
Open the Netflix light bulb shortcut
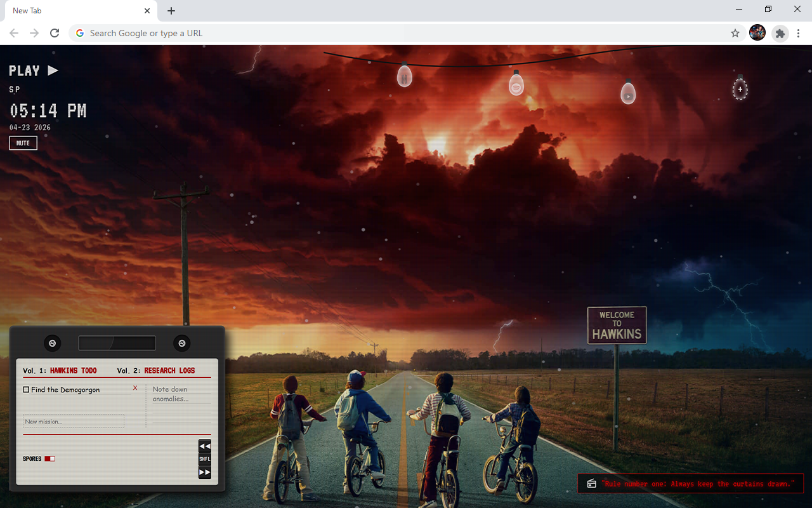[x=405, y=77]
